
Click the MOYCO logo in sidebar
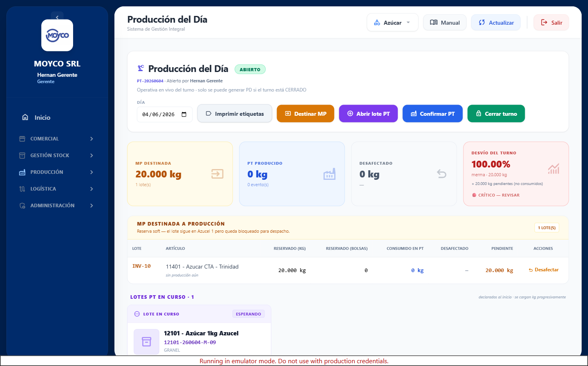point(57,35)
